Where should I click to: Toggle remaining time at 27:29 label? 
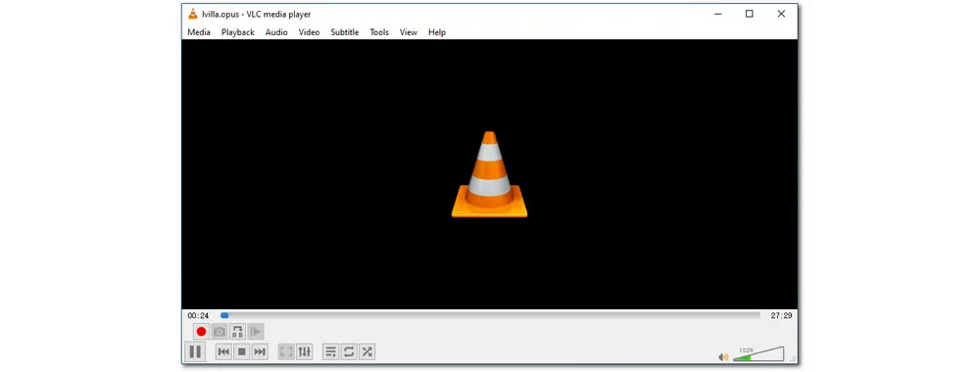coord(781,316)
